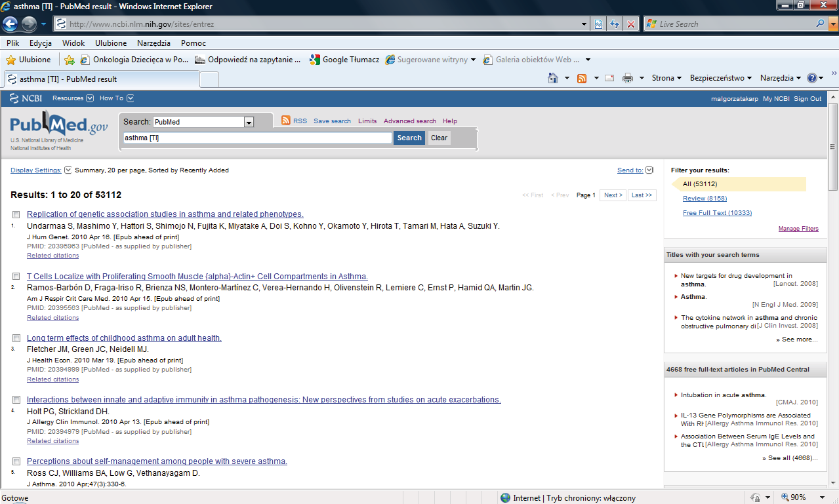
Task: Filter results by Free Full Text (10333)
Action: pyautogui.click(x=717, y=213)
